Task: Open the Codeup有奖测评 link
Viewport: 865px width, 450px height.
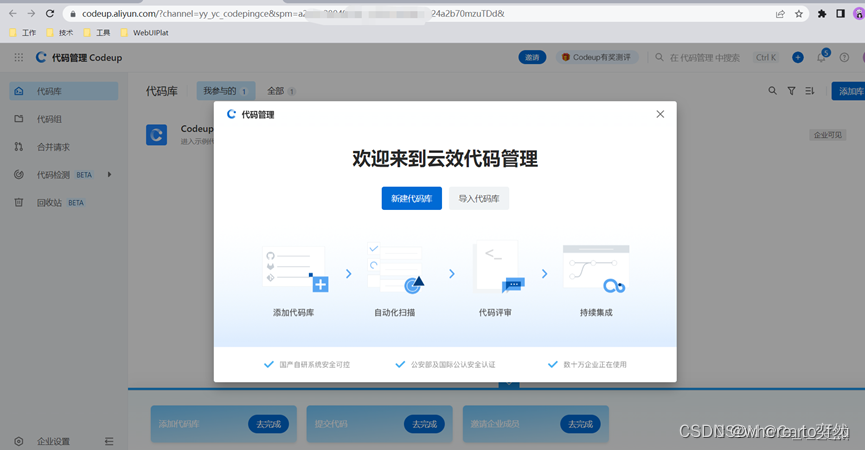Action: (596, 57)
